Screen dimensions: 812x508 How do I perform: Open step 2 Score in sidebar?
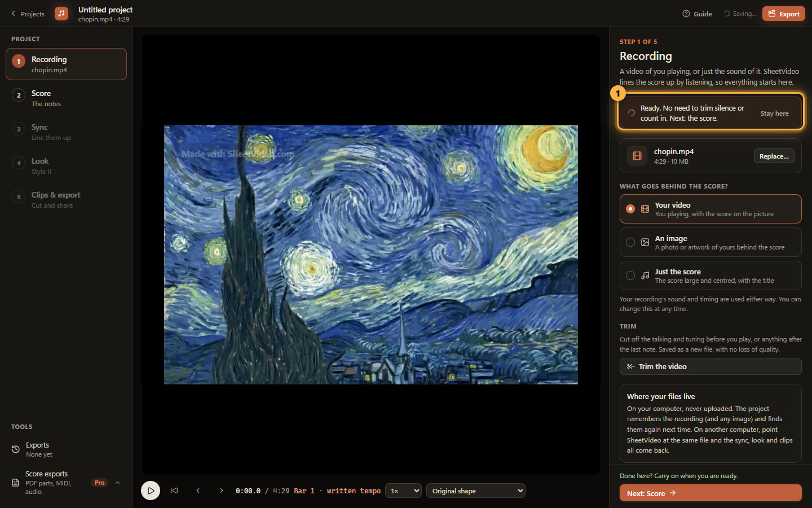tap(66, 98)
